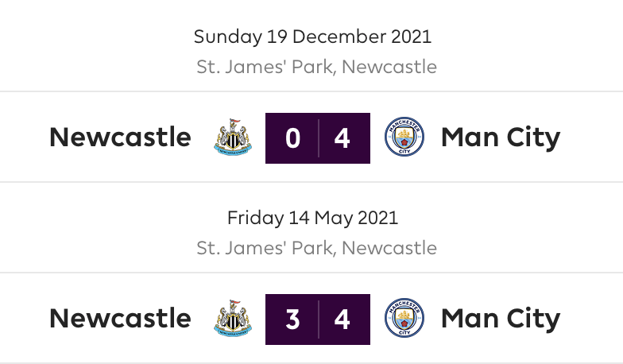Image resolution: width=623 pixels, height=364 pixels.
Task: Click divider line inside the 3-4 score box
Action: point(318,319)
